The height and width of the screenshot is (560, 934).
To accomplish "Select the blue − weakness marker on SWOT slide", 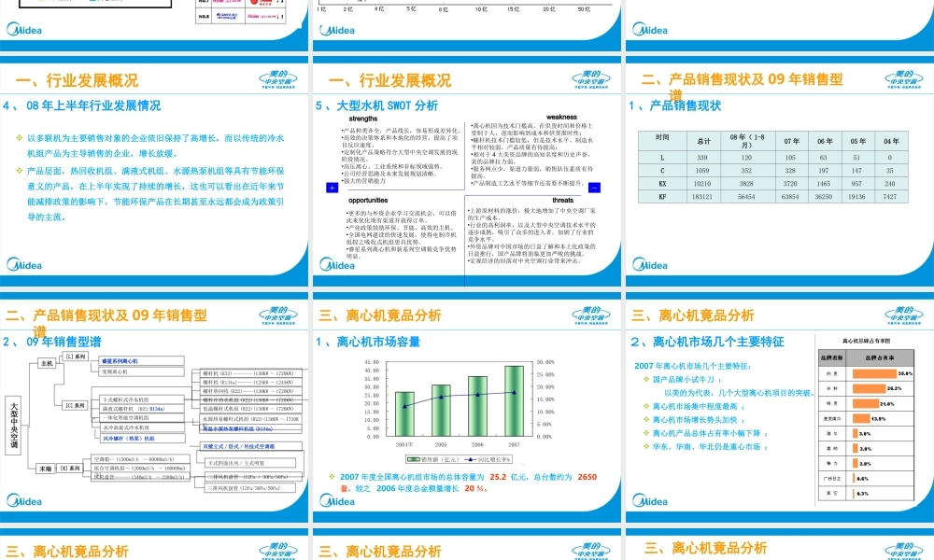I will [x=594, y=189].
